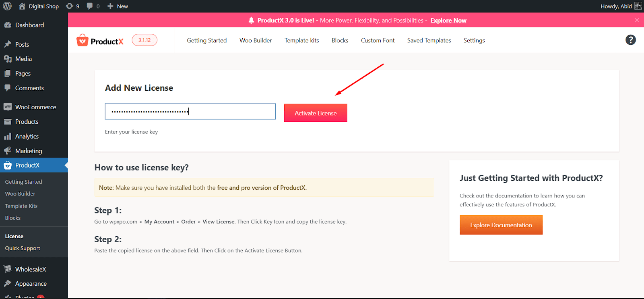Click 'Enter your license key' helper text
This screenshot has height=299, width=644.
tap(131, 132)
